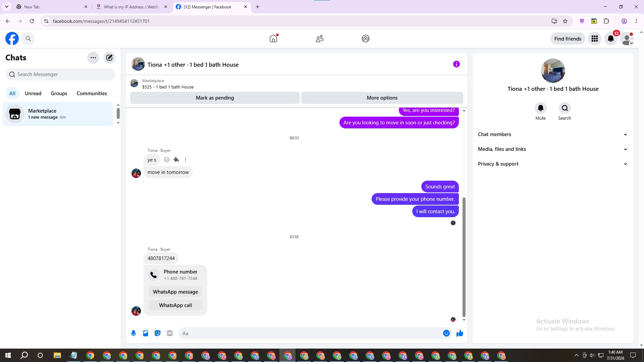Open the Friends icon in top navigation

pyautogui.click(x=320, y=39)
